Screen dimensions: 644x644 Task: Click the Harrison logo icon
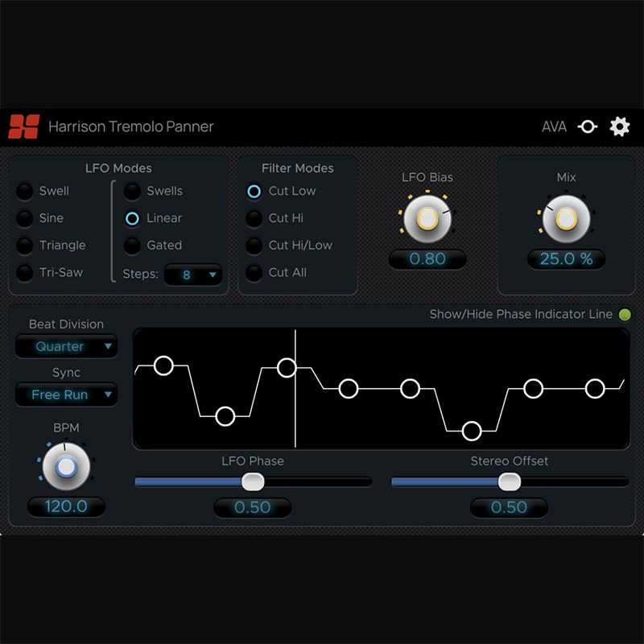[24, 126]
